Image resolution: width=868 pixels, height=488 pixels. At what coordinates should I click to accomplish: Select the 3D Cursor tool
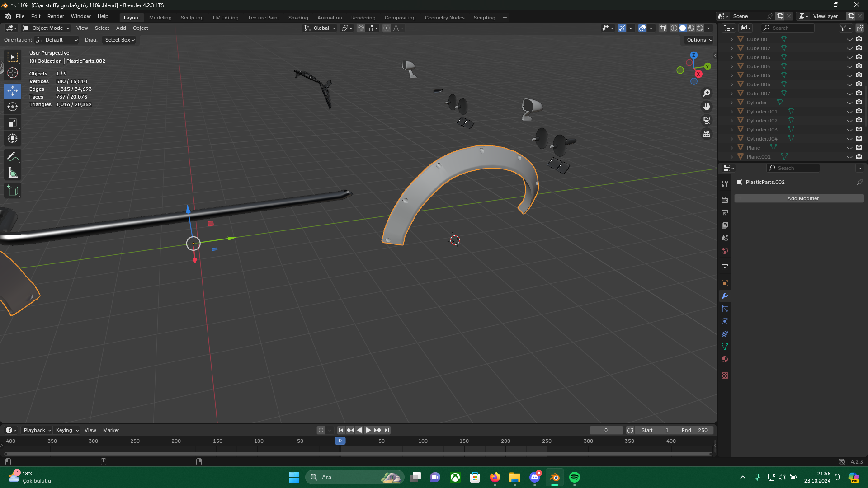pos(13,73)
